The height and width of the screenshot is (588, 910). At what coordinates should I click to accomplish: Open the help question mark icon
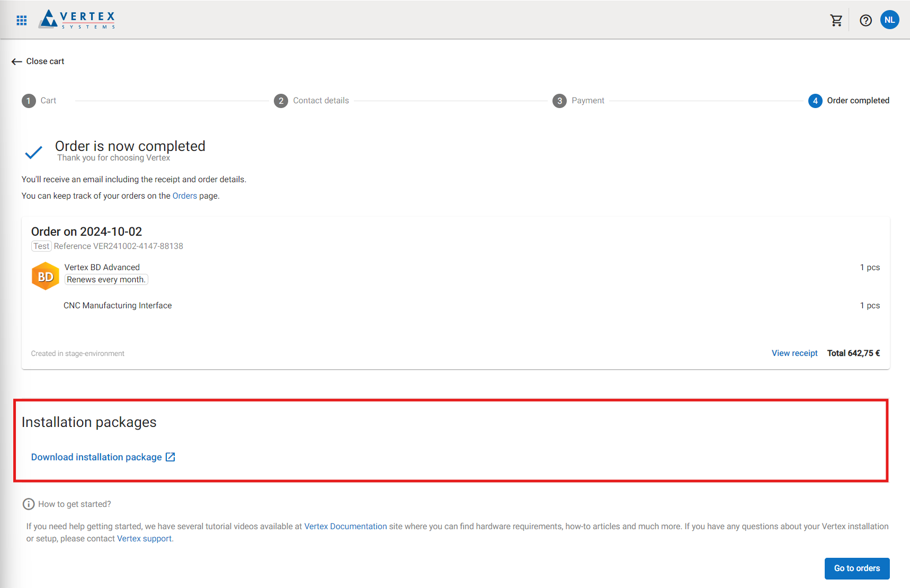pos(866,21)
